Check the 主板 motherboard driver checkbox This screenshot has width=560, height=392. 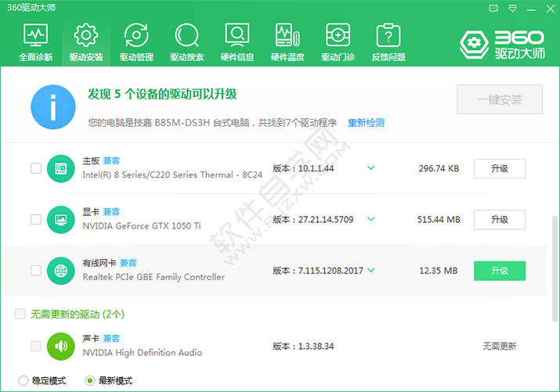(36, 168)
